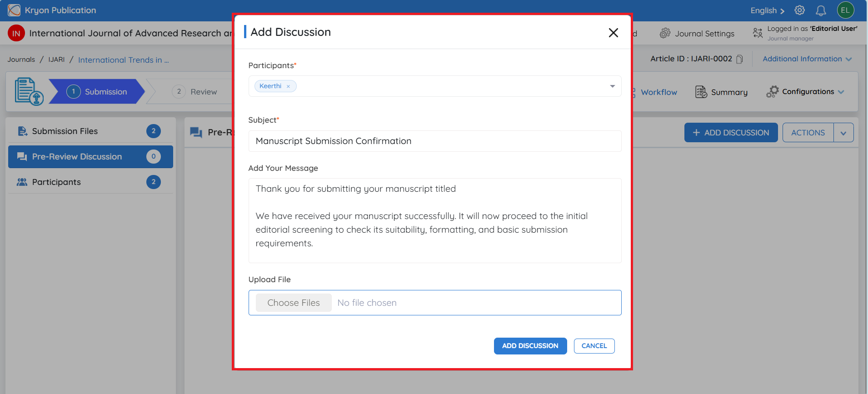Click the Pre-Review panel chat icon
This screenshot has width=868, height=394.
(196, 133)
